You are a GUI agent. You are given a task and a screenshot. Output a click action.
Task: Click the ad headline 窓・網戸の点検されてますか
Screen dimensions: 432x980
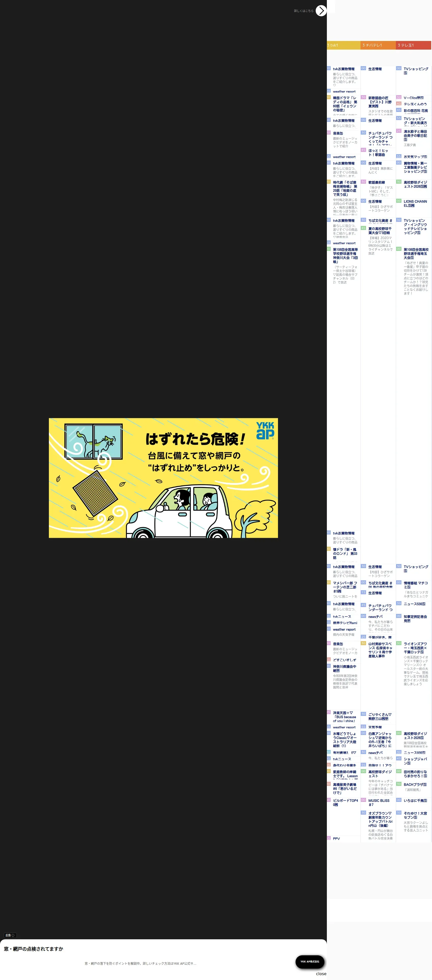[x=34, y=949]
